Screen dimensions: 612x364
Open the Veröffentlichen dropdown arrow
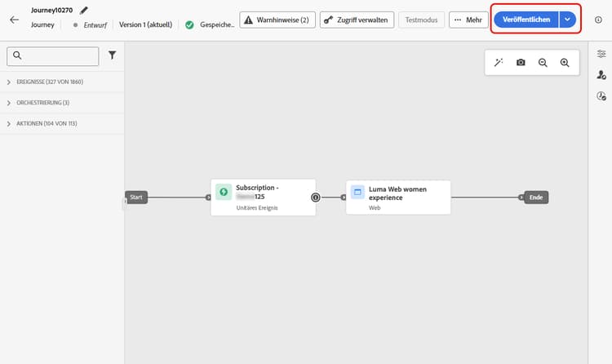coord(567,20)
